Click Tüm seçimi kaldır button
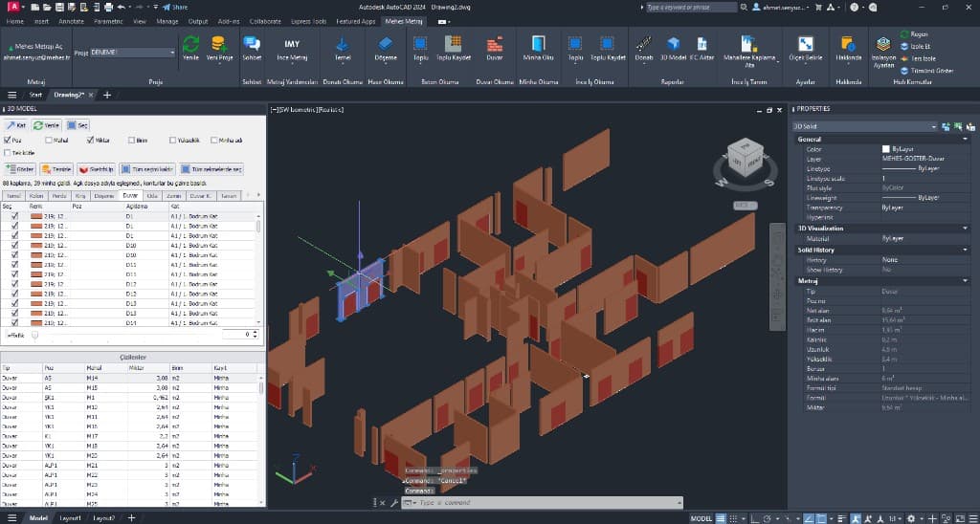Viewport: 980px width, 524px height. tap(147, 169)
